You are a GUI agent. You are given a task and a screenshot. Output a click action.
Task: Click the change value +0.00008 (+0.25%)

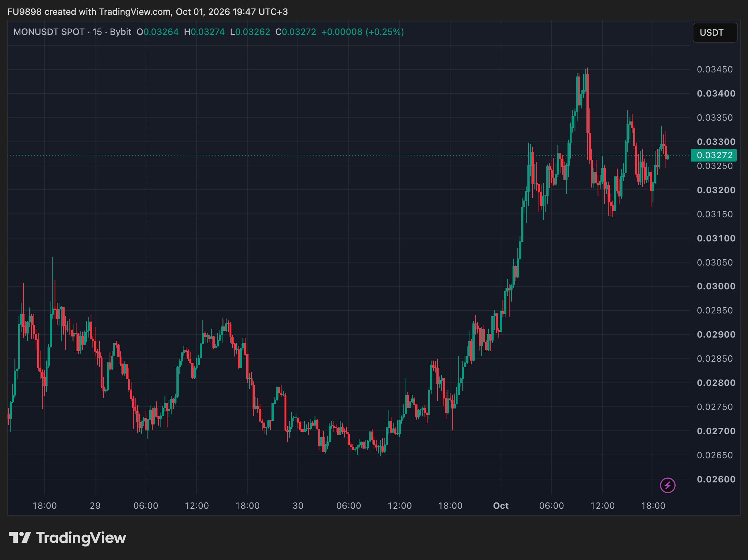click(362, 32)
